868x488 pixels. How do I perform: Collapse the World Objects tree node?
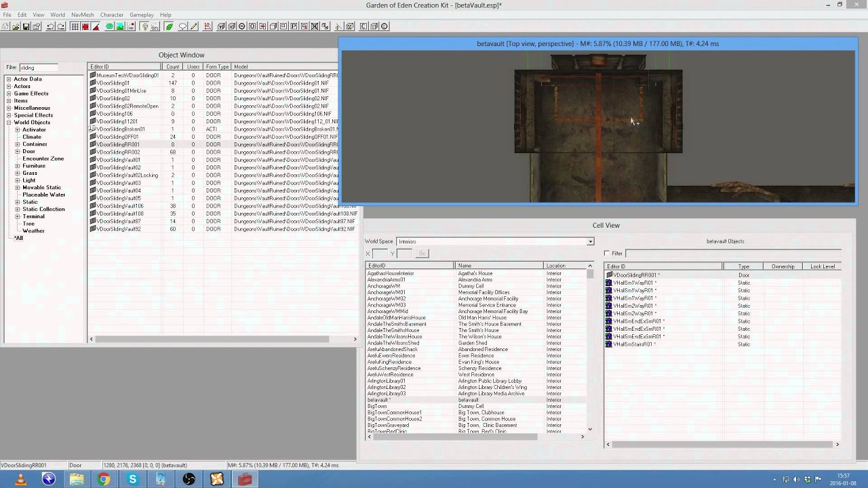coord(9,123)
